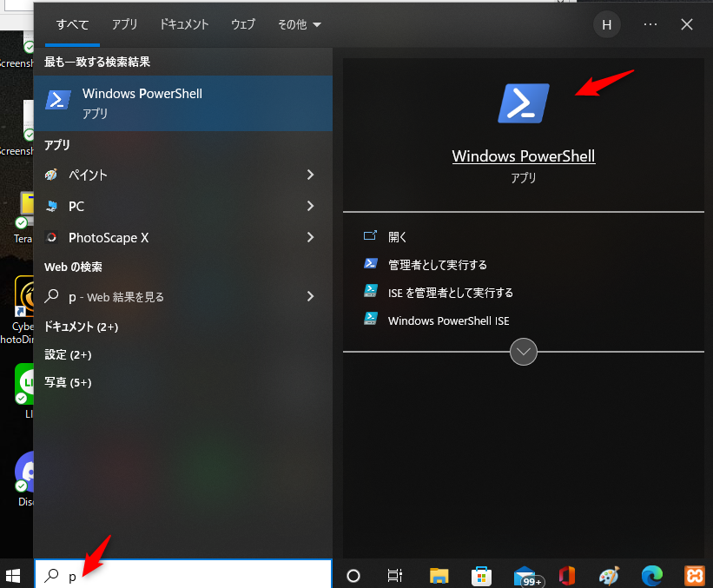
Task: Open Microsoft Store from taskbar
Action: point(481,576)
